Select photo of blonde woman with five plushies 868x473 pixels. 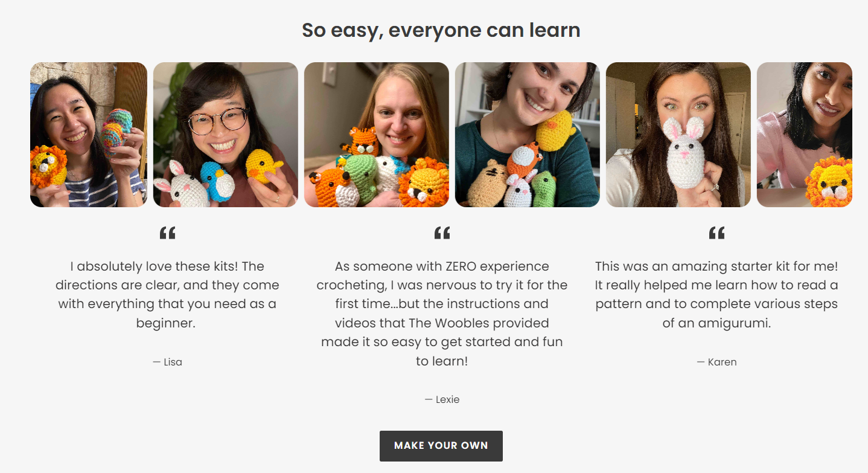coord(377,135)
